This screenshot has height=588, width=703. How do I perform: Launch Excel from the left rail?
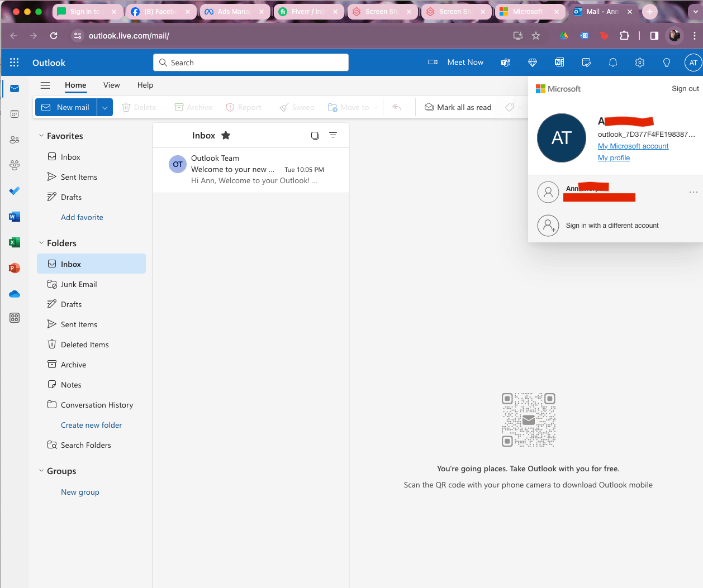[x=15, y=242]
